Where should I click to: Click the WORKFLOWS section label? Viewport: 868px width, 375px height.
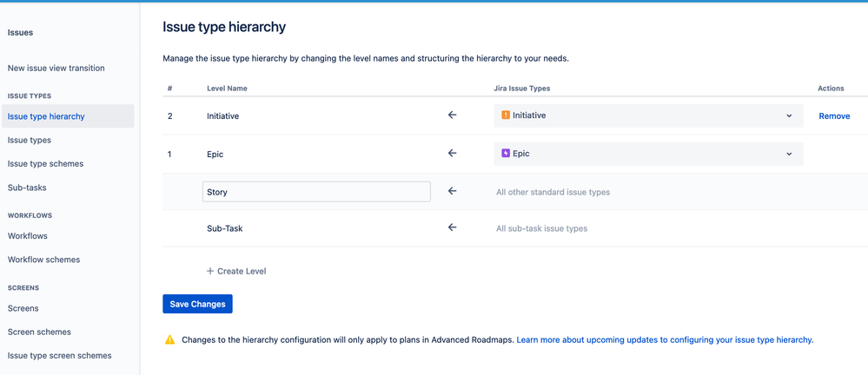pyautogui.click(x=30, y=215)
